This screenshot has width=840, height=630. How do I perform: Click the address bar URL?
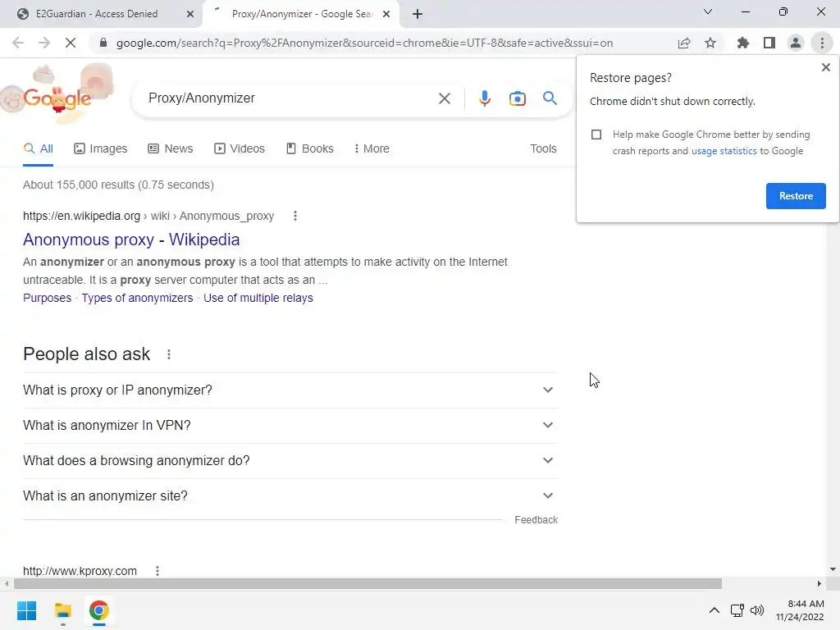pos(364,43)
